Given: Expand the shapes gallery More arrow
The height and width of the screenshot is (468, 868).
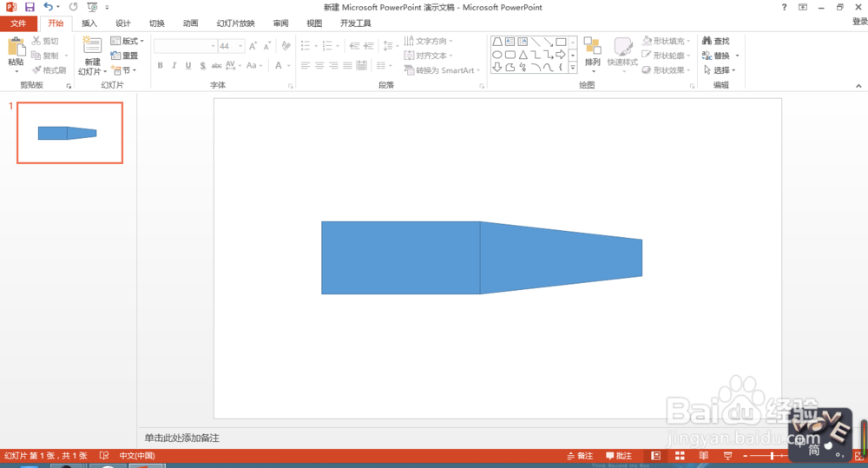Looking at the screenshot, I should click(572, 68).
